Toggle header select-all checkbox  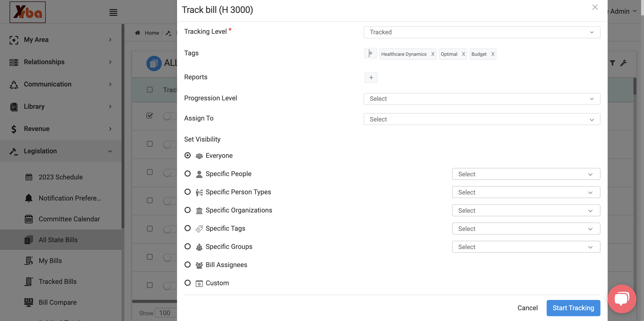tap(150, 90)
